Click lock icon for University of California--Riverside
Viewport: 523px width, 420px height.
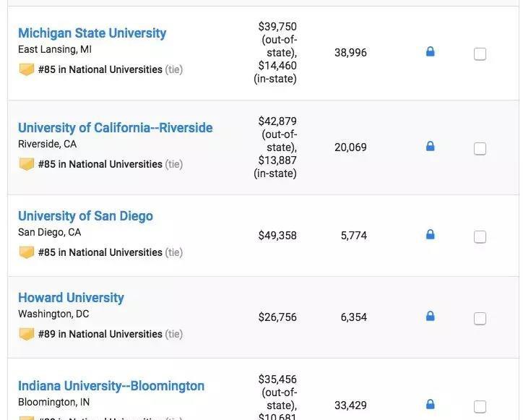point(431,147)
